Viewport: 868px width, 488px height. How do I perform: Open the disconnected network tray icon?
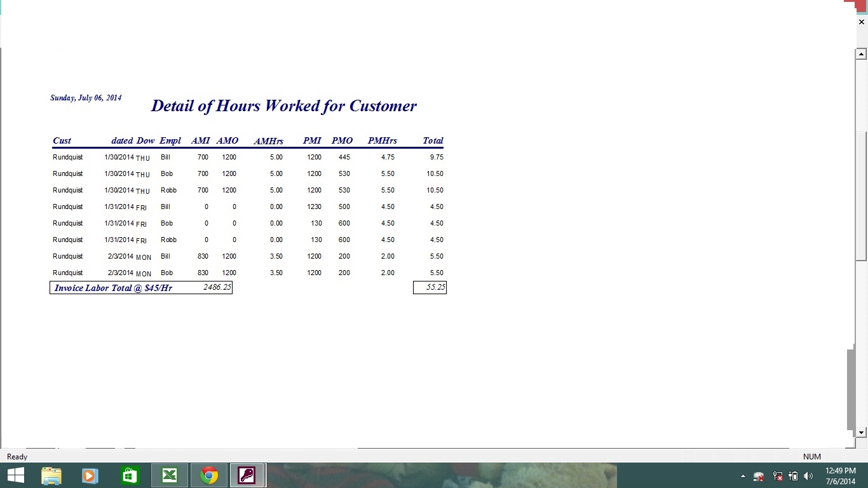click(777, 476)
